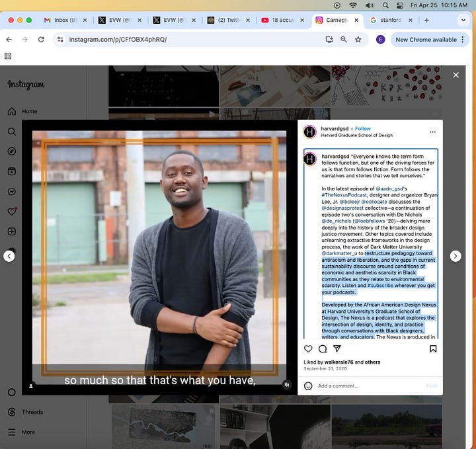Open Messenger messages icon in sidebar
Viewport: 476px width, 449px height.
click(11, 192)
